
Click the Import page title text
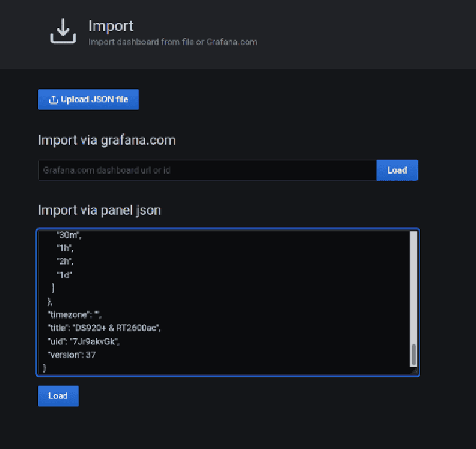coord(111,26)
